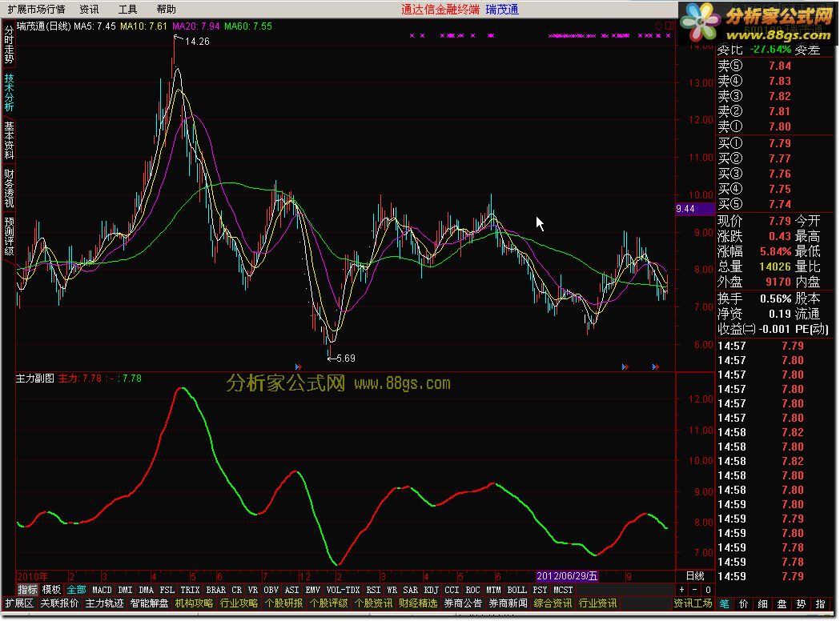Apply the VOL-TDX indicator
Image resolution: width=840 pixels, height=621 pixels.
[x=343, y=590]
